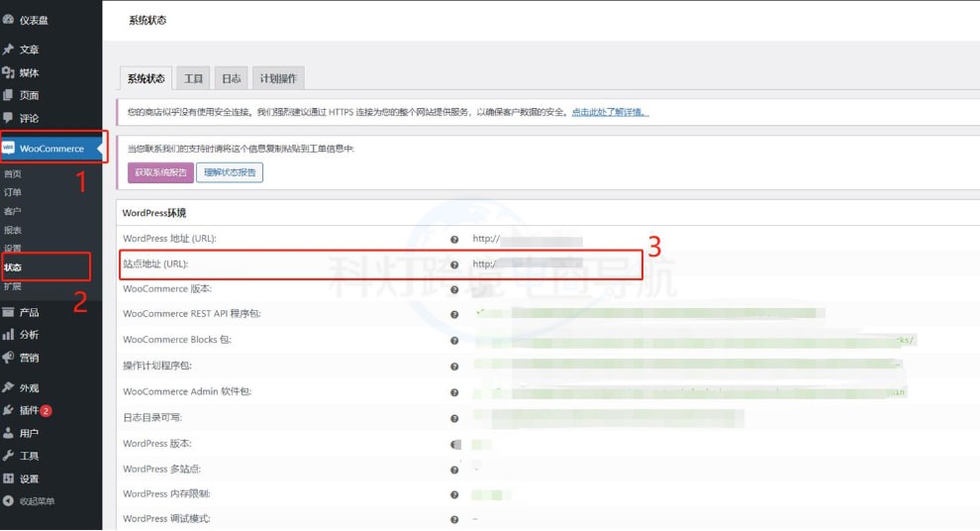Switch to the 日志 tab
The height and width of the screenshot is (531, 980).
[231, 79]
